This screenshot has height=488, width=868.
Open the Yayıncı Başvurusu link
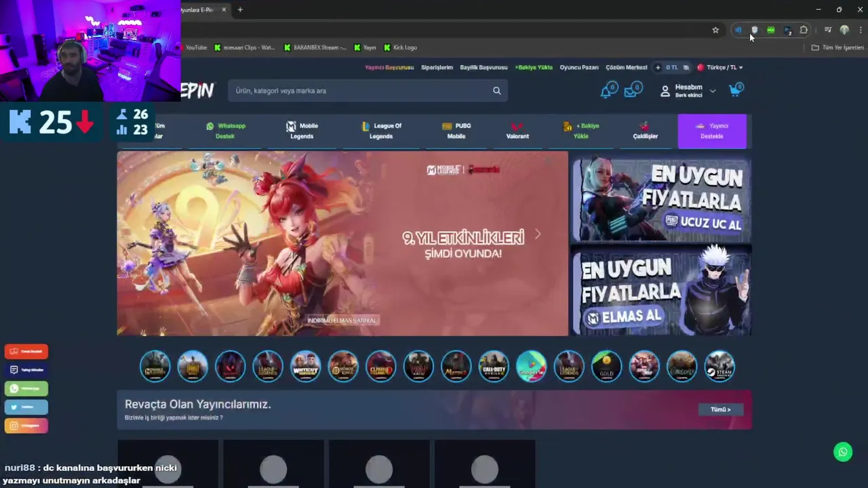389,68
